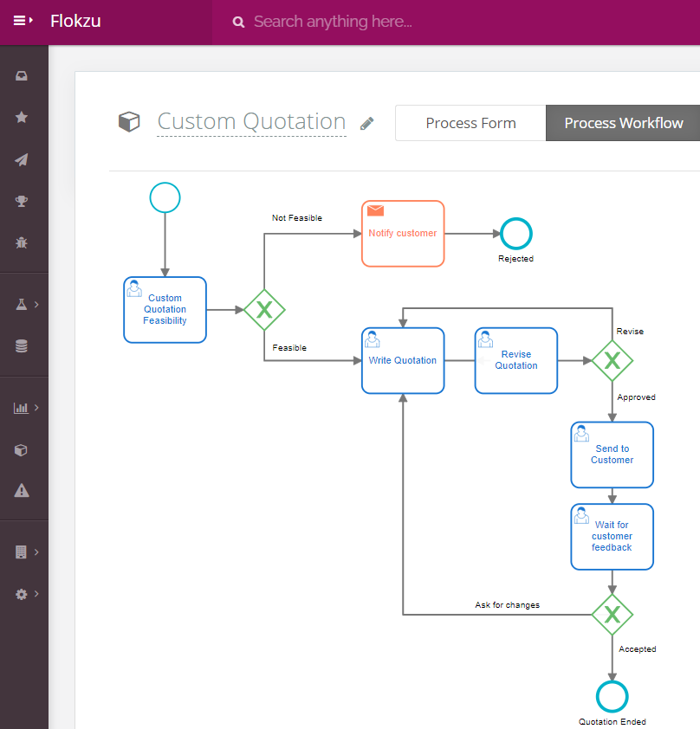Switch to the Process Form tab
The width and height of the screenshot is (700, 729).
(x=470, y=123)
